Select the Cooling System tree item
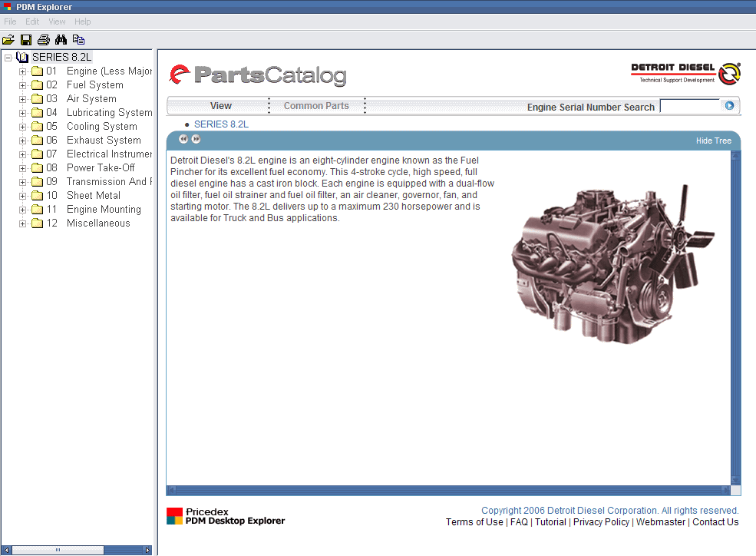Image resolution: width=756 pixels, height=556 pixels. (x=102, y=127)
